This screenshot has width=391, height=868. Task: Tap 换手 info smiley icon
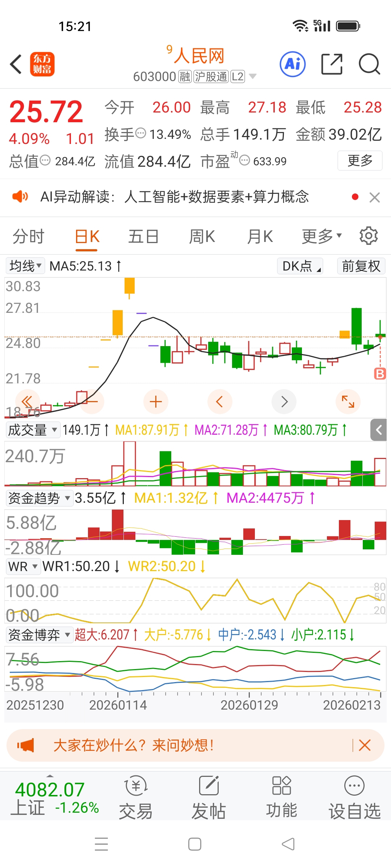[x=140, y=133]
